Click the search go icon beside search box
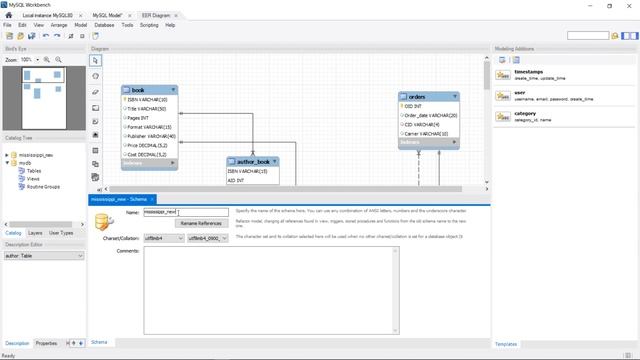 click(615, 36)
